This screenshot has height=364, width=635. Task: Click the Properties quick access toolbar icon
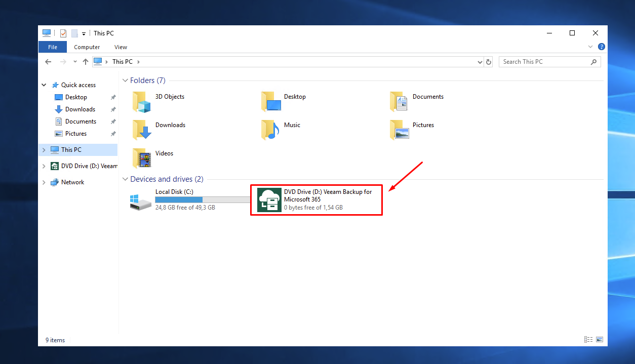(63, 33)
